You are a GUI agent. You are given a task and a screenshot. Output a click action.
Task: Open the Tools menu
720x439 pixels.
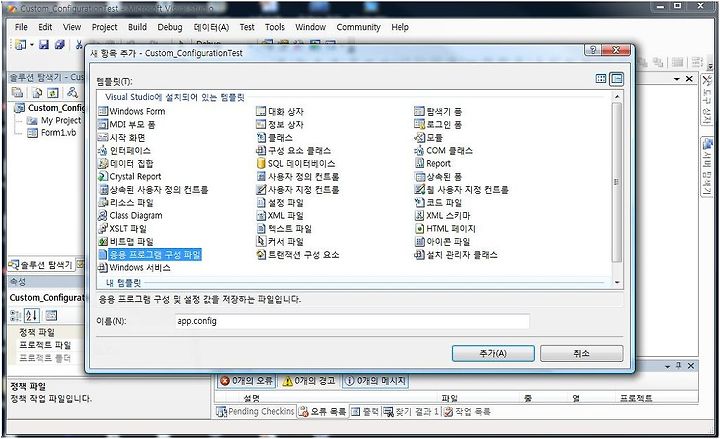pyautogui.click(x=275, y=27)
